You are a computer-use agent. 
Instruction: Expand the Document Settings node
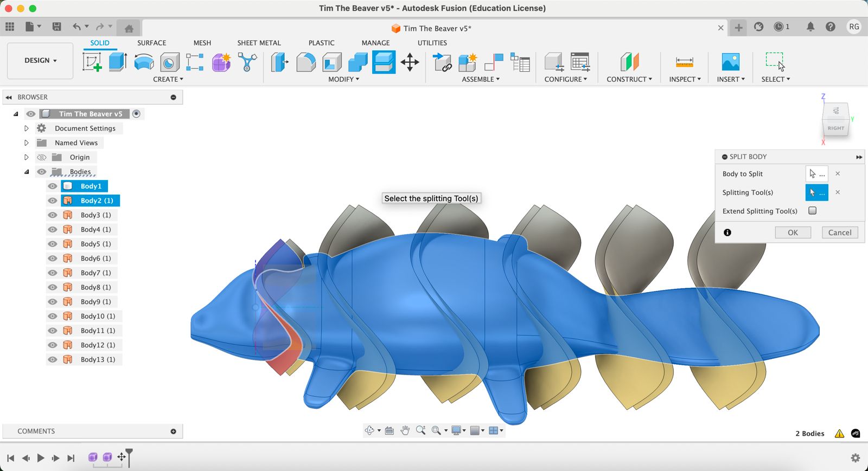tap(26, 128)
